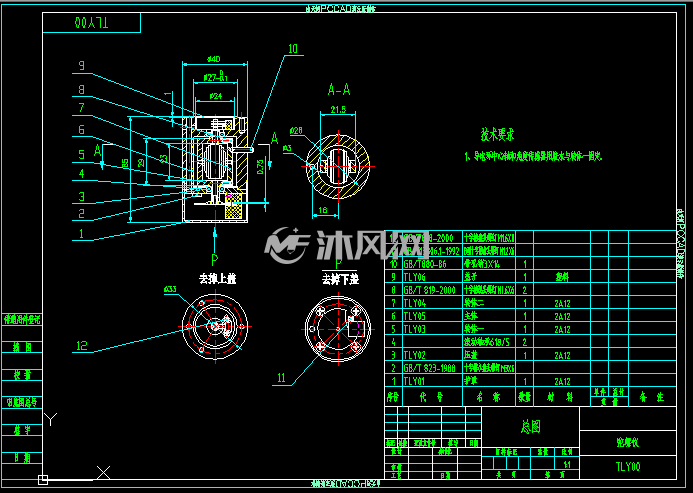This screenshot has height=493, width=693.
Task: Select callout number 9 on left side
Action: click(x=81, y=65)
